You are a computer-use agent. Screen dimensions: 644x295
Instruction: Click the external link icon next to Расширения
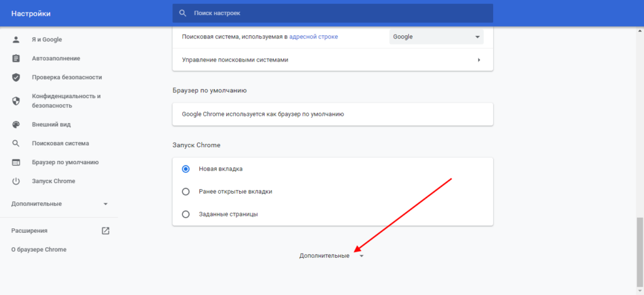(106, 231)
